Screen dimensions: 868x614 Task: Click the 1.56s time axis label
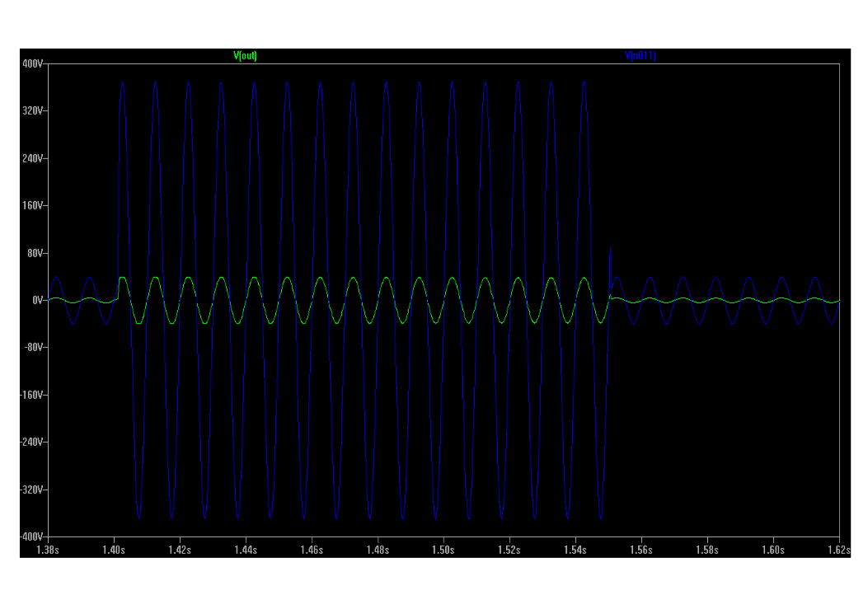(641, 550)
